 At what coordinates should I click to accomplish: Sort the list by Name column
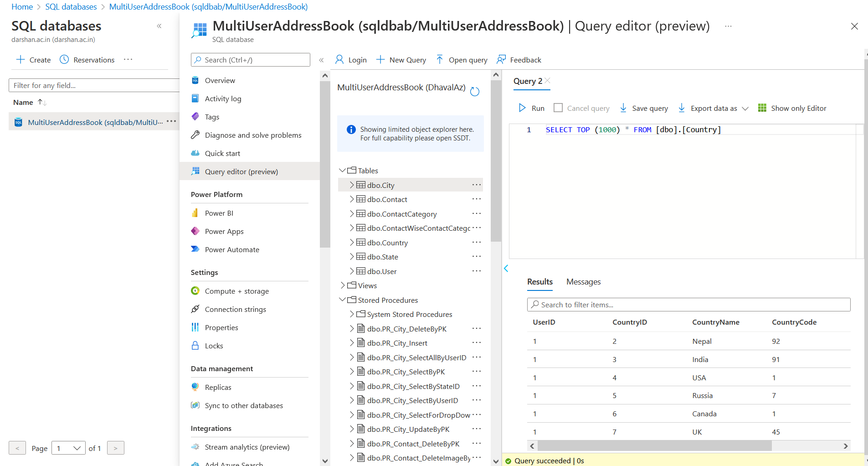(x=30, y=102)
